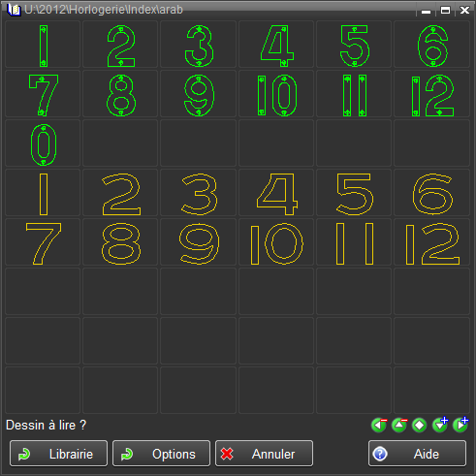Open the Librairie button
This screenshot has width=476, height=476.
[x=58, y=454]
